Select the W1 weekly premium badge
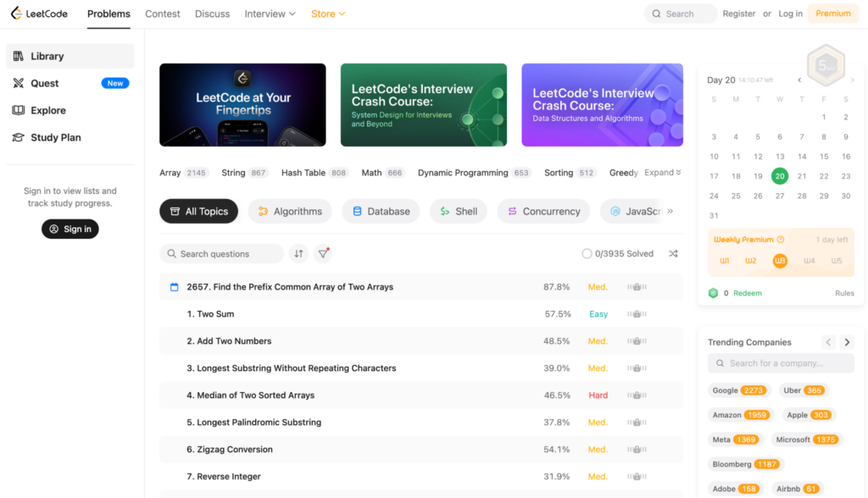 724,261
